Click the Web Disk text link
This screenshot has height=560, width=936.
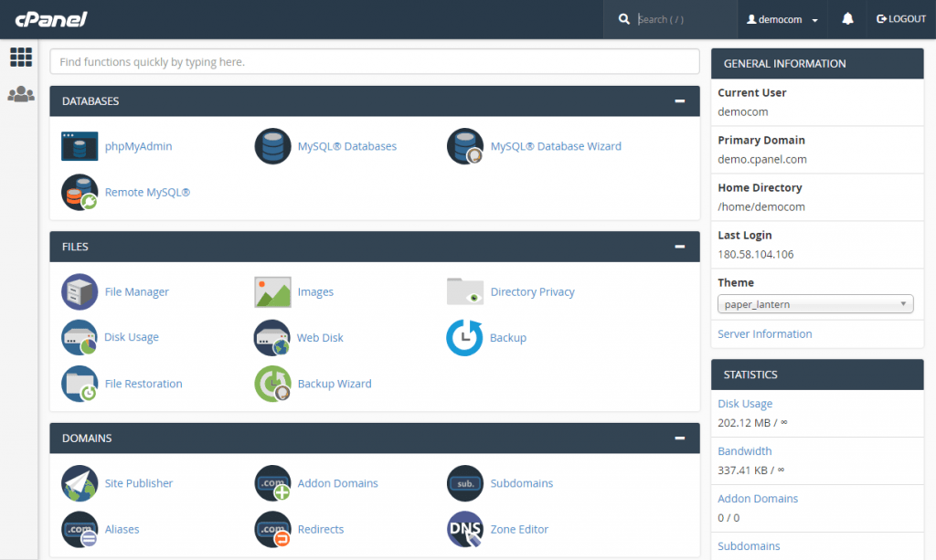point(320,337)
